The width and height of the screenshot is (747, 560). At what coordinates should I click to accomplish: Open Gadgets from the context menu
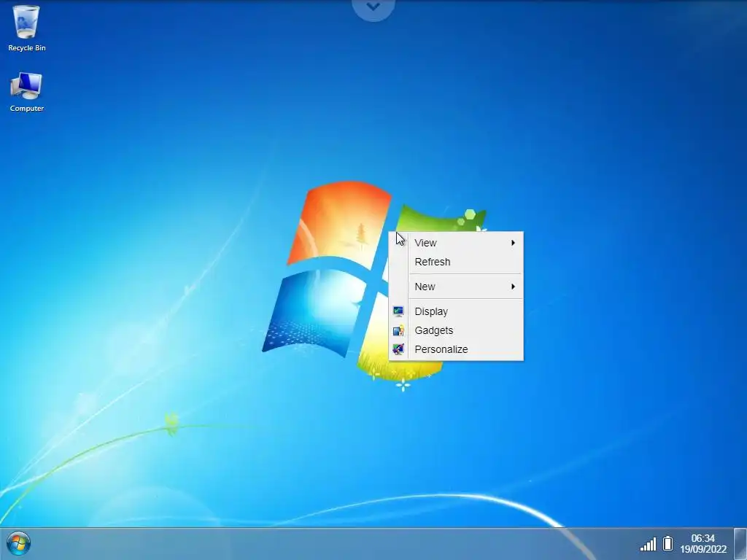pos(456,330)
